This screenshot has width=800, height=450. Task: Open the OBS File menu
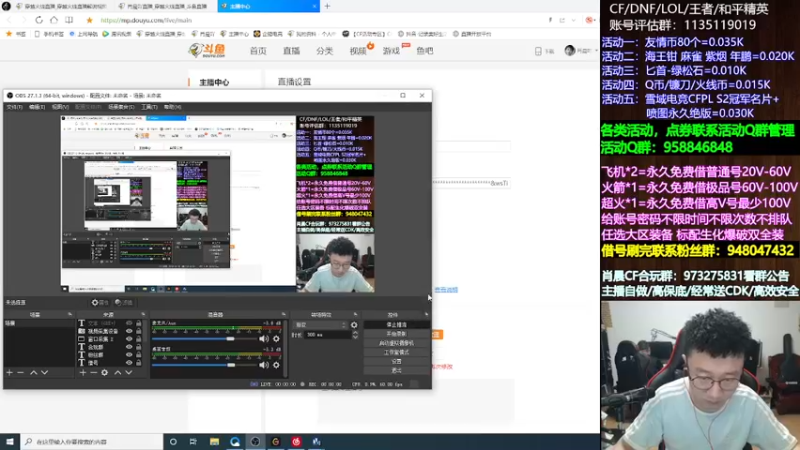coord(14,107)
